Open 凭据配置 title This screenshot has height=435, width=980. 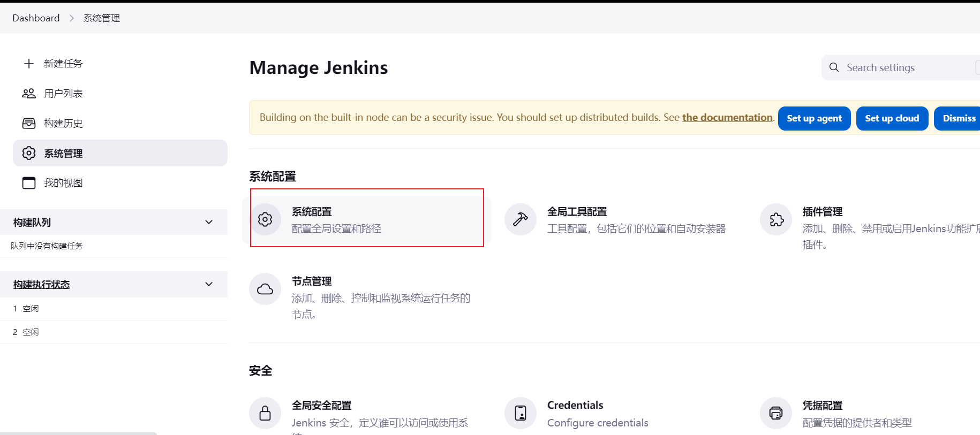point(823,406)
